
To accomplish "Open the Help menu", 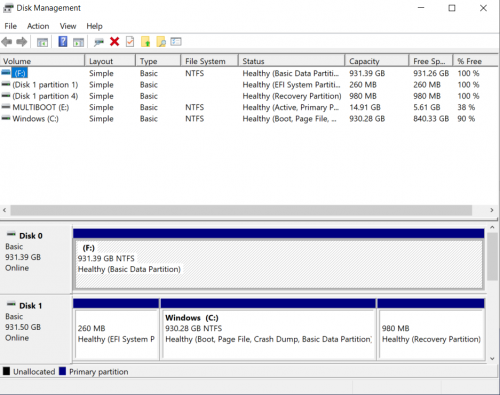I will 94,26.
